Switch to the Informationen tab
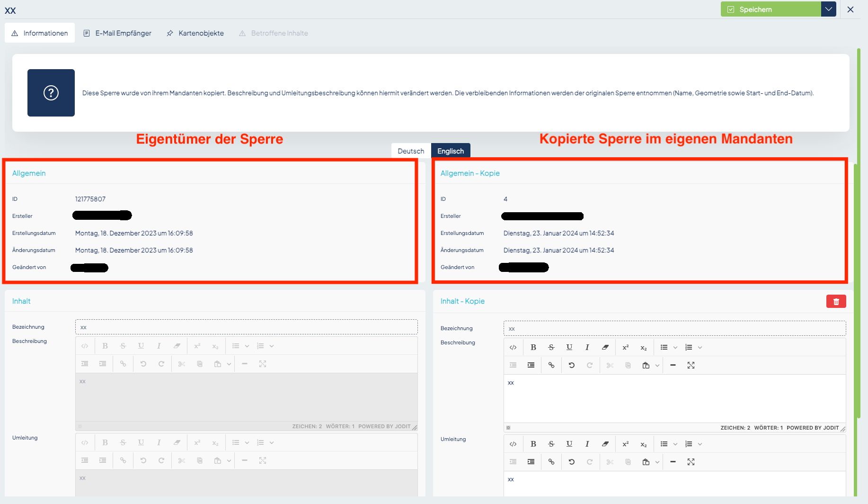Screen dimensions: 868x504 40,33
